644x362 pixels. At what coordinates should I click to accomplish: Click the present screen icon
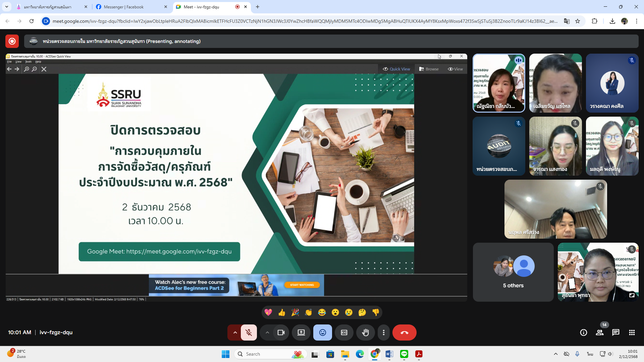point(301,333)
